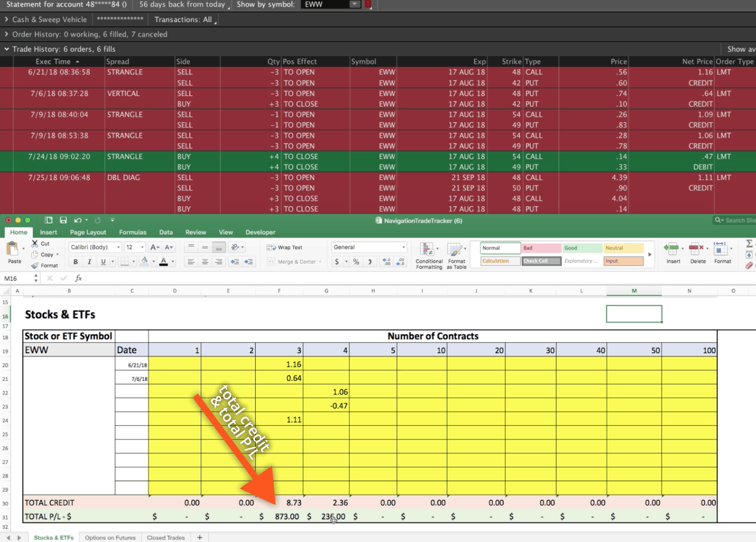Align text left
The height and width of the screenshot is (542, 756).
(x=191, y=262)
